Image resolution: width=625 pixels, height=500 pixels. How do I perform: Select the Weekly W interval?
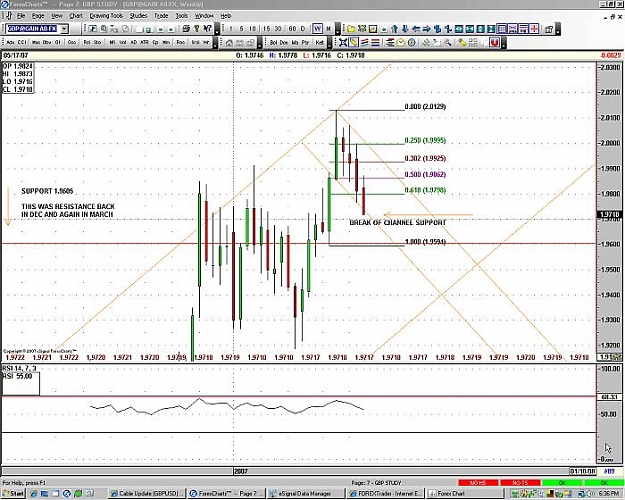tap(318, 29)
